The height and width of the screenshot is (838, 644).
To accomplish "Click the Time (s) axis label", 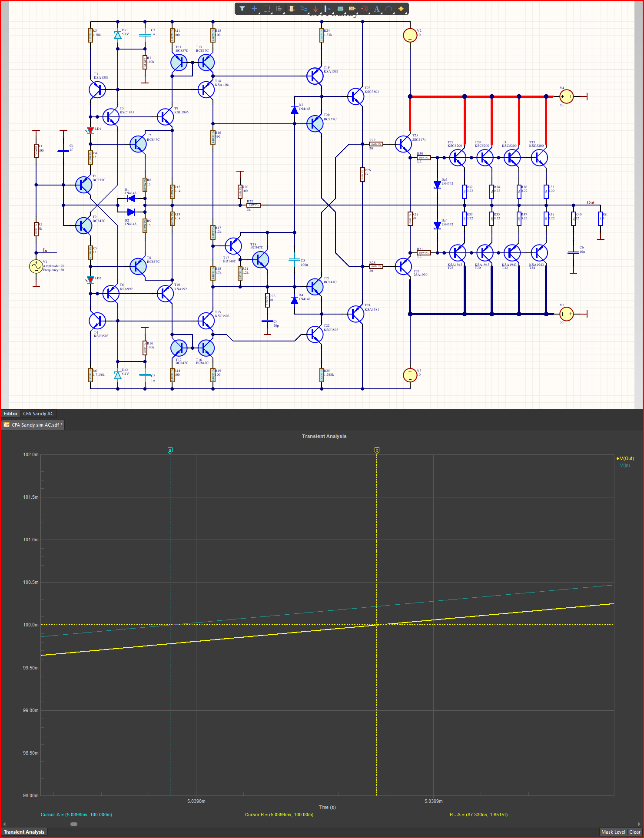I will pos(327,807).
